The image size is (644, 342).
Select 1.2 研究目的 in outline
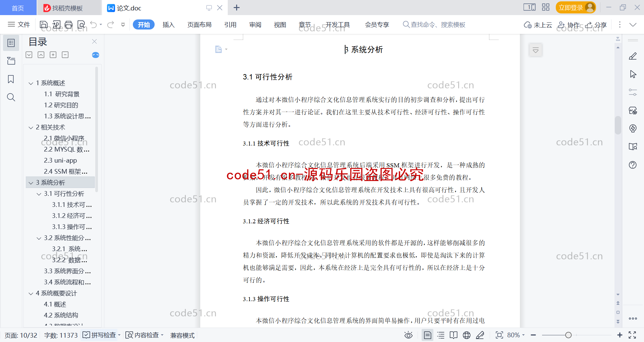pyautogui.click(x=61, y=105)
